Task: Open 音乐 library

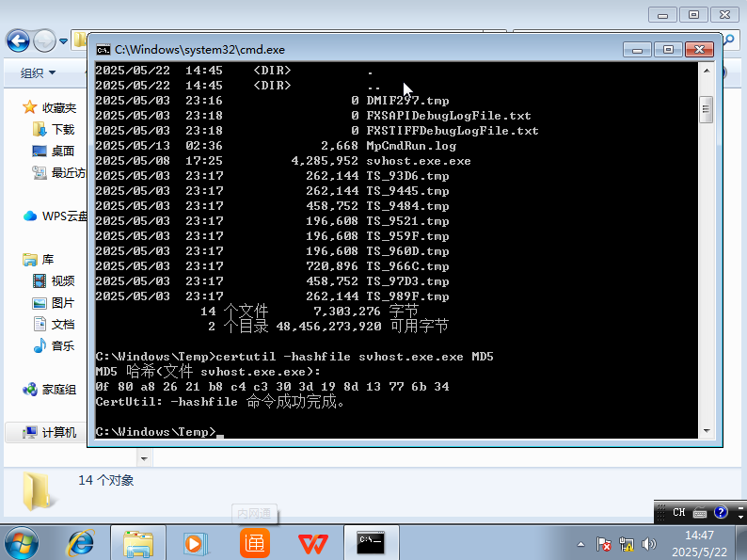Action: [63, 345]
